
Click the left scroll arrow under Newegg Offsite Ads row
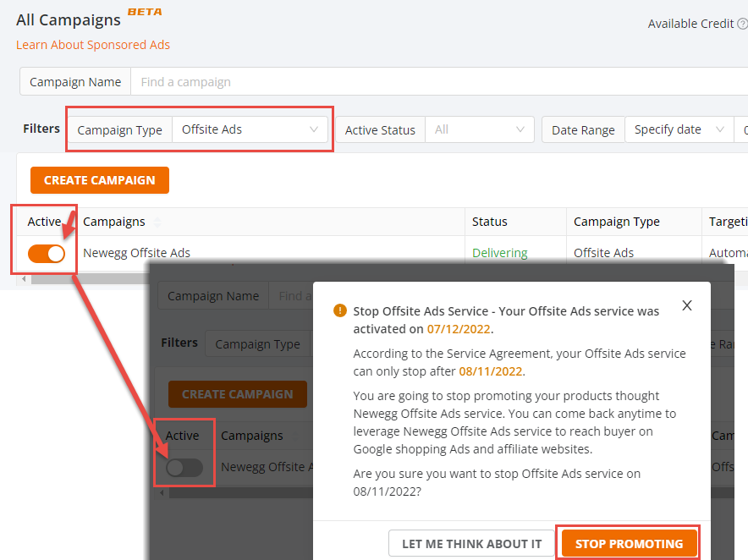click(24, 279)
